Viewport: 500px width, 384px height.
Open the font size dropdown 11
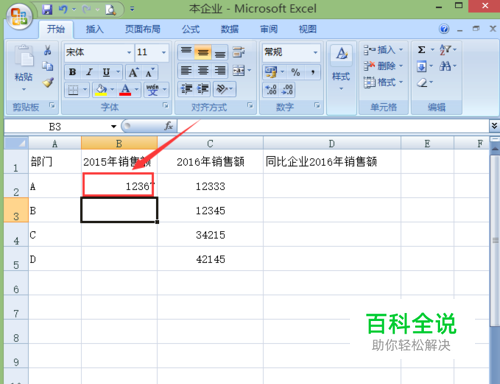click(164, 52)
